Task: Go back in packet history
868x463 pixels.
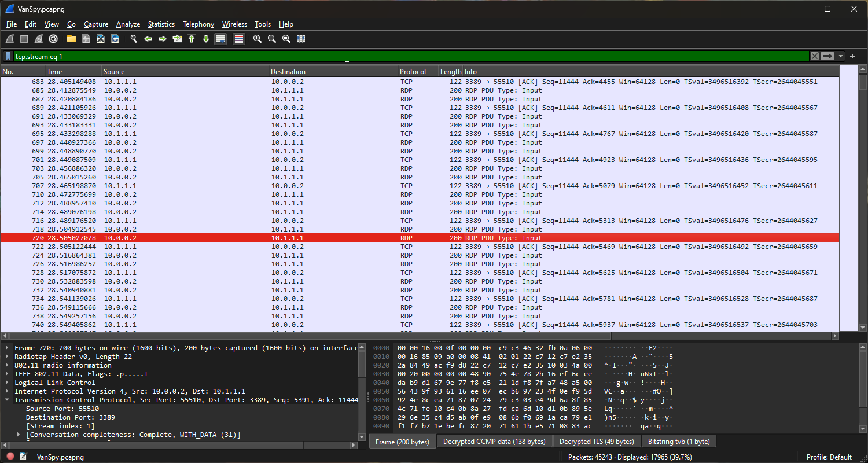Action: coord(148,39)
